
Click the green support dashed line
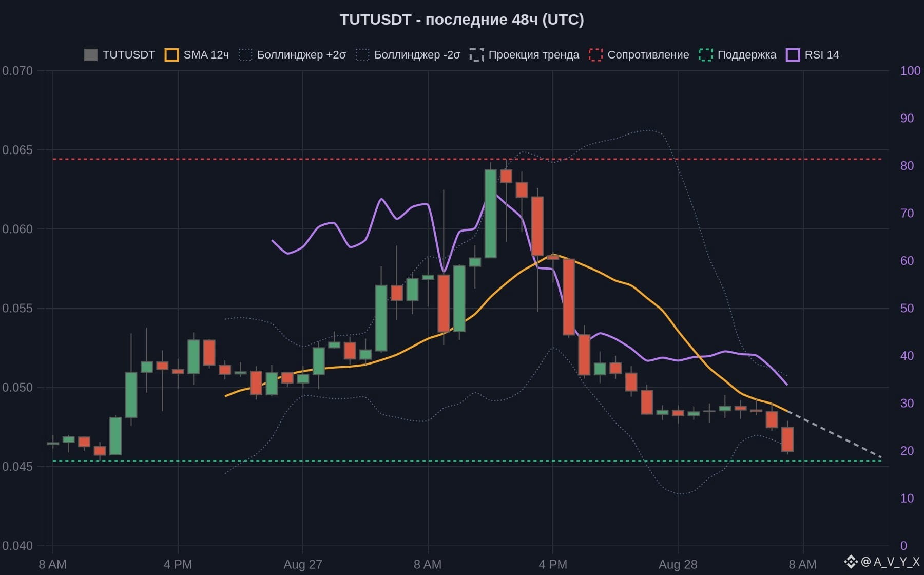coord(467,461)
